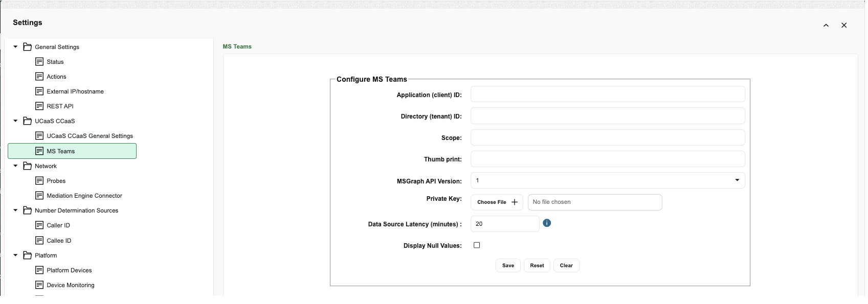Open Mediation Engine Connector settings
The image size is (868, 304).
click(84, 196)
